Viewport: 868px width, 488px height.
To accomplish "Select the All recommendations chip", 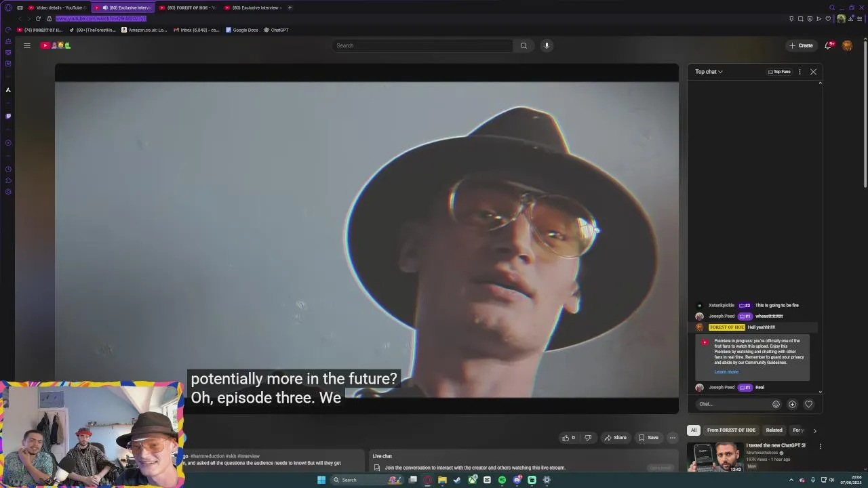I will pos(693,430).
